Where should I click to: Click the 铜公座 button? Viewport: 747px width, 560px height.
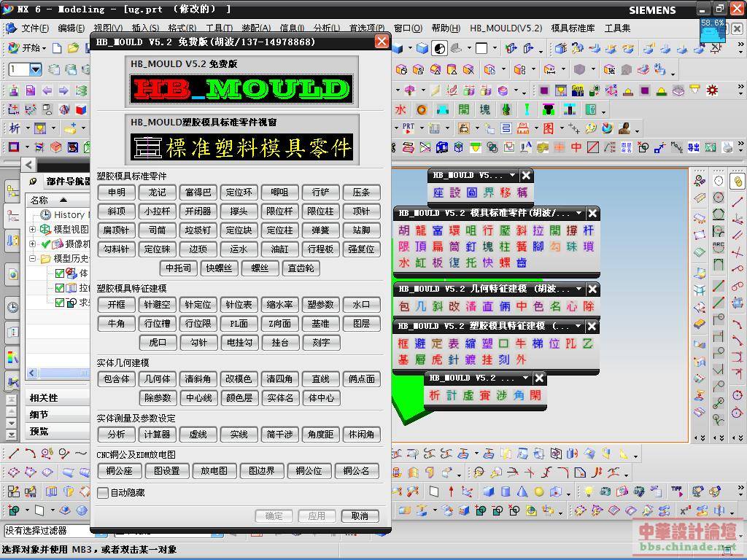(119, 471)
